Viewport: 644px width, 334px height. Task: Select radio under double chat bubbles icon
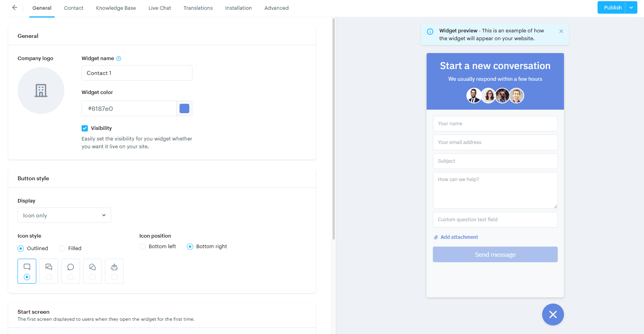49,277
